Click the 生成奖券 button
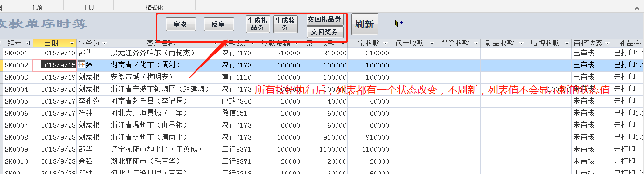644x174 pixels. pos(285,24)
